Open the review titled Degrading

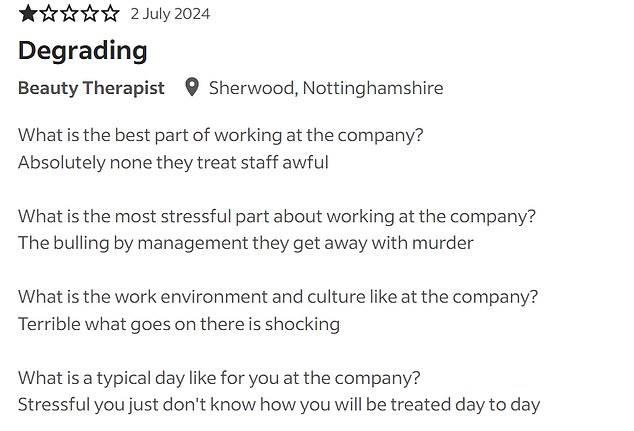pyautogui.click(x=82, y=51)
